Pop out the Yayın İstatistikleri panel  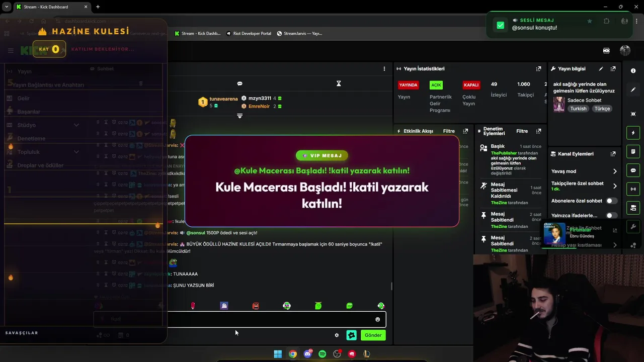click(538, 69)
